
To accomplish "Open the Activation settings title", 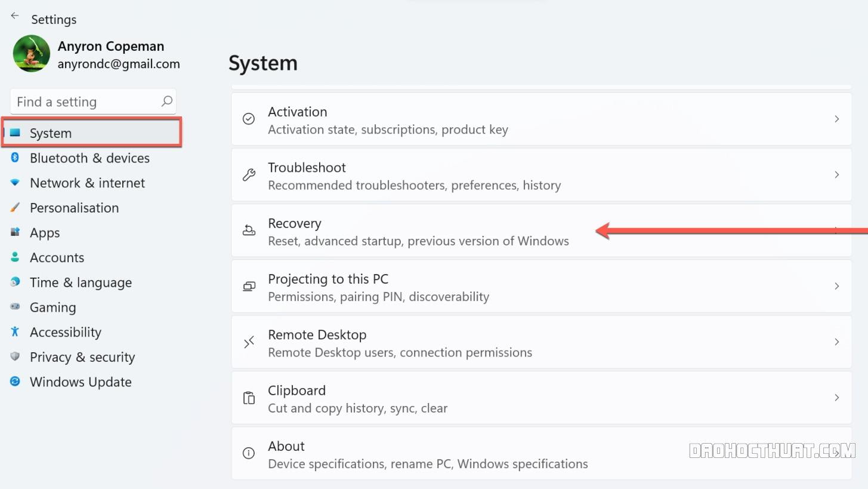I will (x=297, y=112).
